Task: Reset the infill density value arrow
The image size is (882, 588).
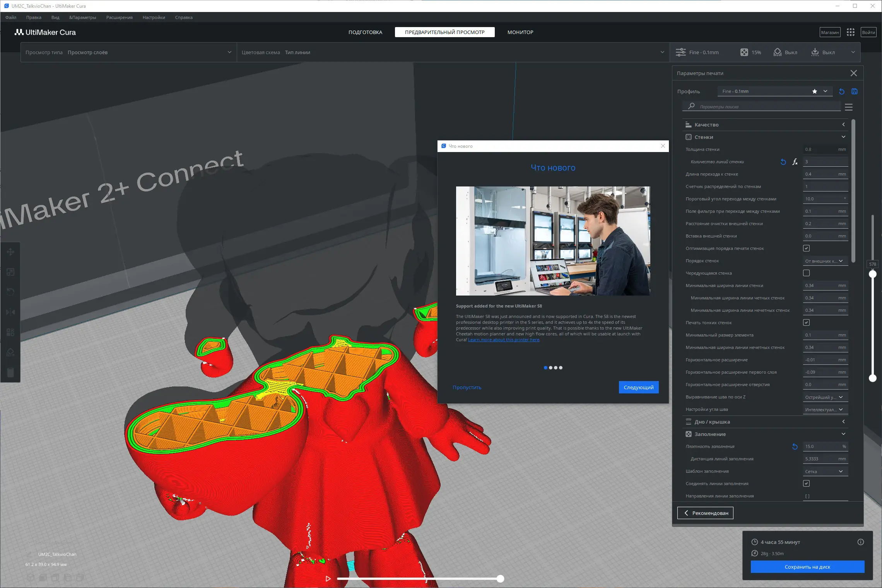Action: tap(795, 446)
